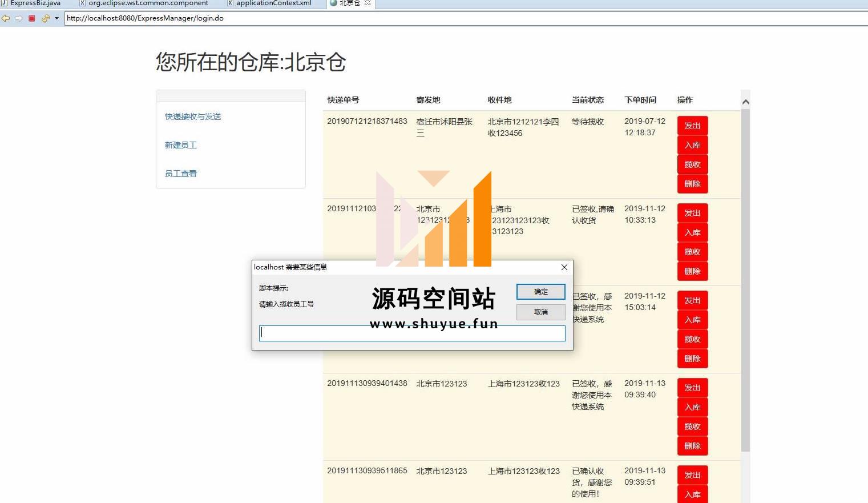The image size is (868, 503).
Task: Click 发出 for order 201911130939511865
Action: pos(692,475)
